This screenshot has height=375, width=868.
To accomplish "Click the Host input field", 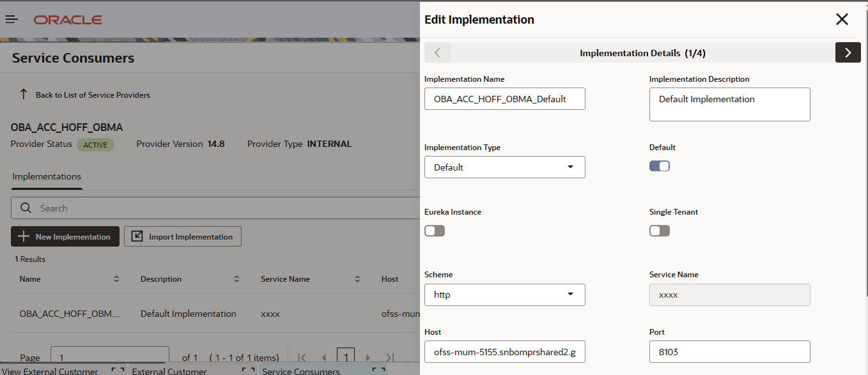I will coord(505,352).
